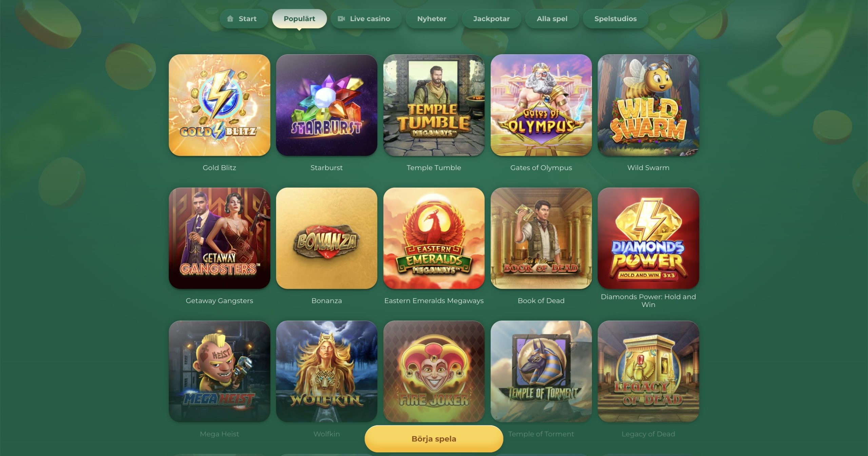
Task: Select the Jackpotar tab
Action: (491, 19)
